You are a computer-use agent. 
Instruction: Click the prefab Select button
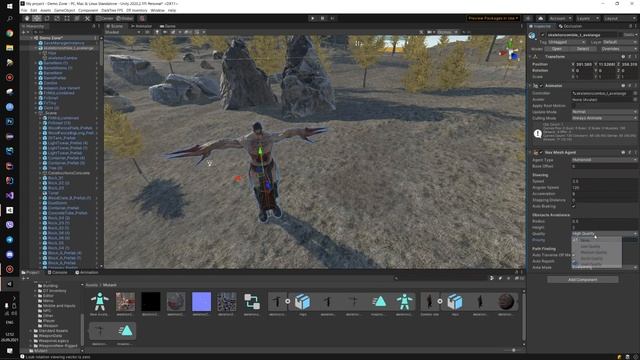click(x=583, y=49)
